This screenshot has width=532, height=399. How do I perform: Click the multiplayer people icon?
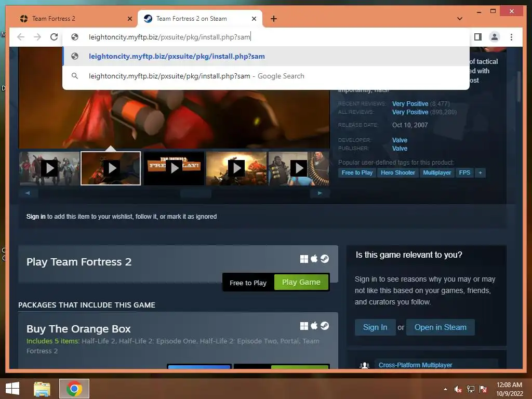pyautogui.click(x=364, y=365)
